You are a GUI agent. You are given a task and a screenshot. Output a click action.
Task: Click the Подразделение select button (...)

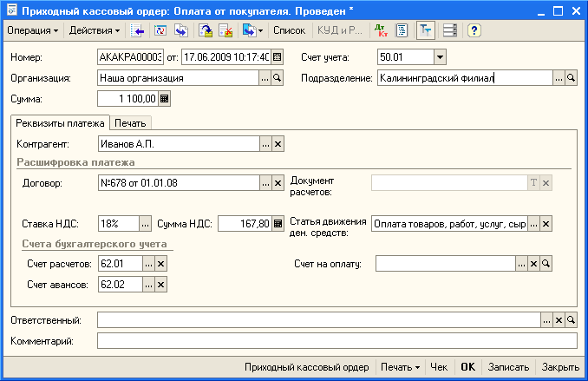click(559, 78)
